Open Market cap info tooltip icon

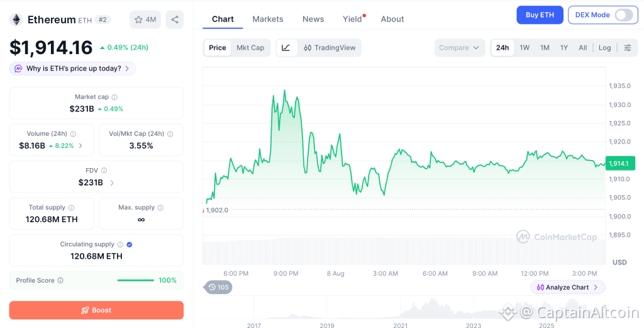click(x=114, y=98)
